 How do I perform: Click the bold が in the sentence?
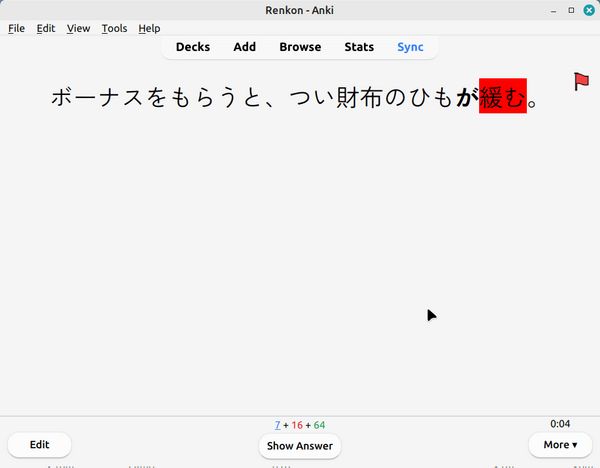click(x=467, y=97)
